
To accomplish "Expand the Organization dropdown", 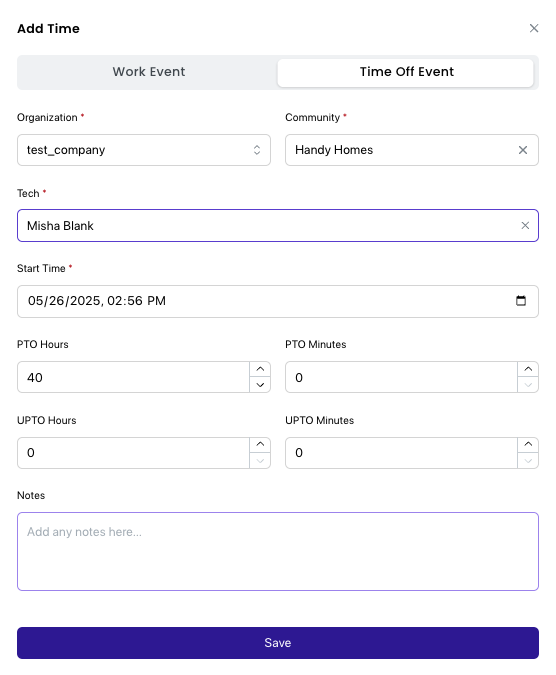I will pos(144,150).
